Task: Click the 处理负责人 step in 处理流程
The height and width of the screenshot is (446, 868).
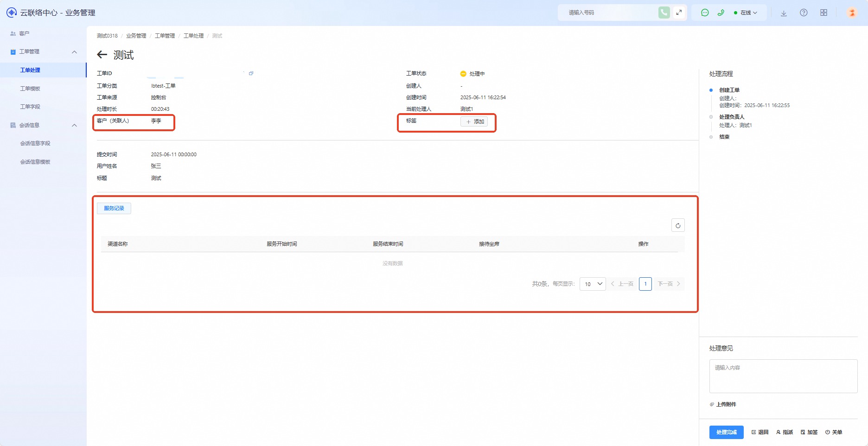Action: click(x=732, y=117)
